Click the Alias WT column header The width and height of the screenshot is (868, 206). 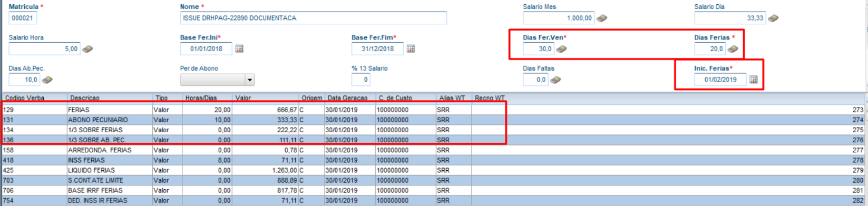tap(453, 98)
